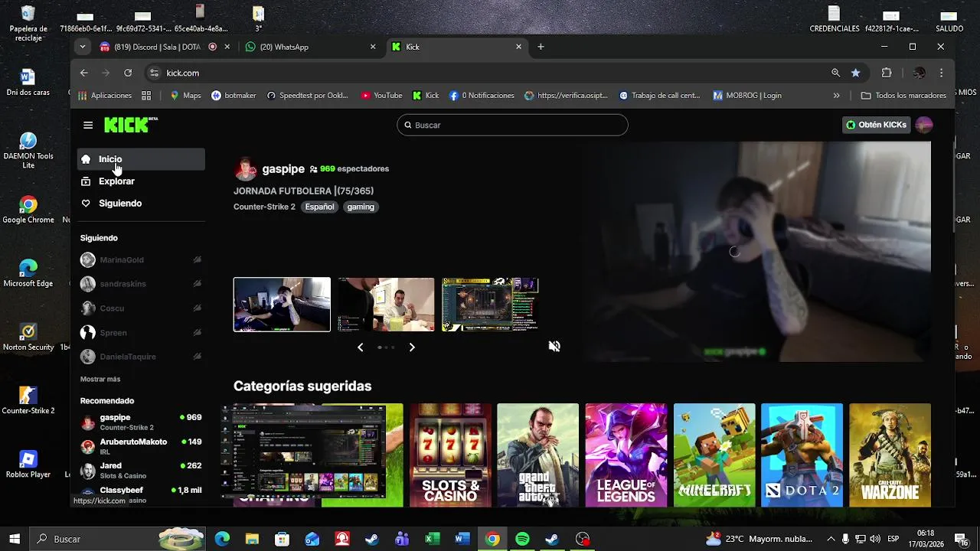Open DanielaTaquire followed channel
Screen dimensions: 980x551
pyautogui.click(x=141, y=357)
